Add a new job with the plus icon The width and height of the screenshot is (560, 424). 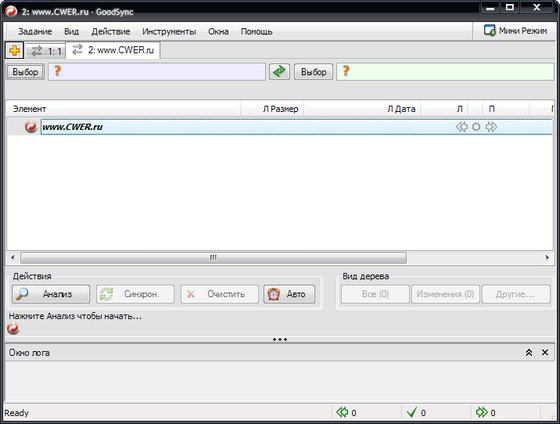(14, 50)
